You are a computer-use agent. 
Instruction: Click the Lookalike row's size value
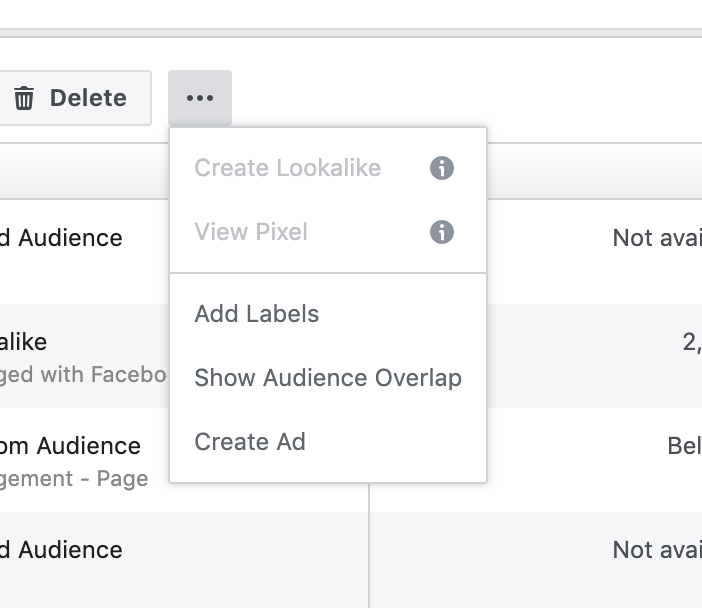[x=691, y=343]
